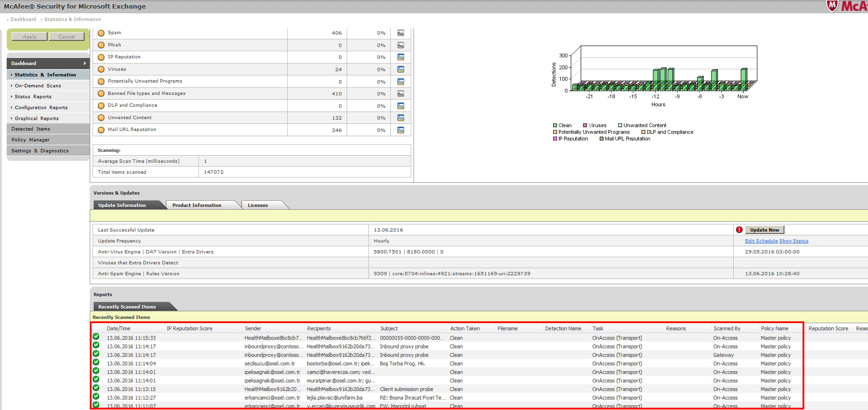Open Statistics & Information breadcrumb link
Image resolution: width=868 pixels, height=410 pixels.
(x=72, y=19)
